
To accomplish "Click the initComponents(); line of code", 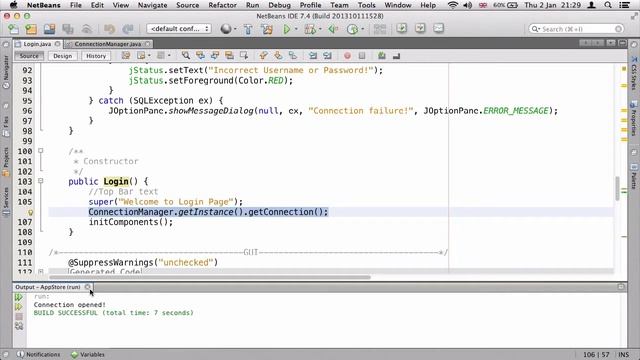I will (131, 222).
